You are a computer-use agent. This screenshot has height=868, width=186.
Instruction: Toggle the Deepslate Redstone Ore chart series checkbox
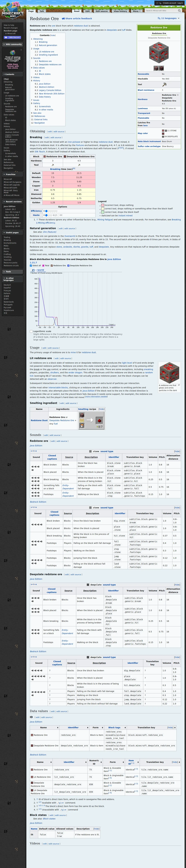(x=69, y=265)
